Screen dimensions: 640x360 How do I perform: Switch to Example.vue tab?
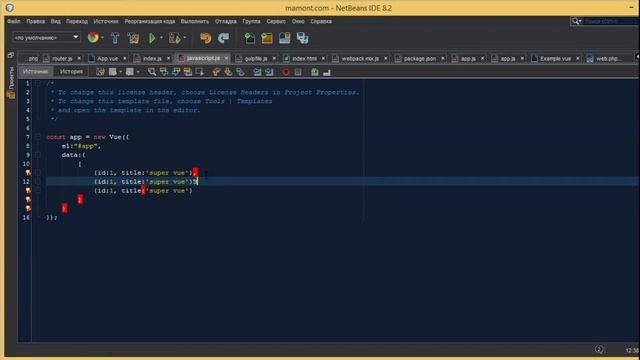pos(555,59)
